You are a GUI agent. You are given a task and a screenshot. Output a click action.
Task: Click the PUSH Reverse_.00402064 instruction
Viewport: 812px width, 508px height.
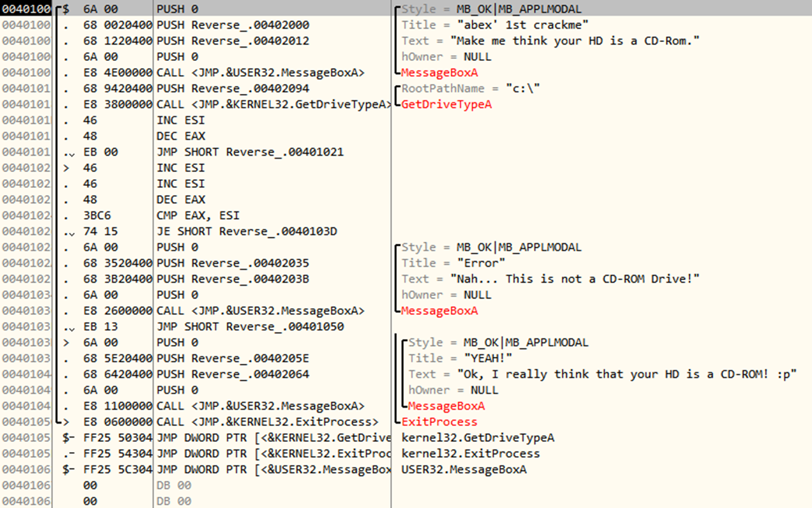233,374
